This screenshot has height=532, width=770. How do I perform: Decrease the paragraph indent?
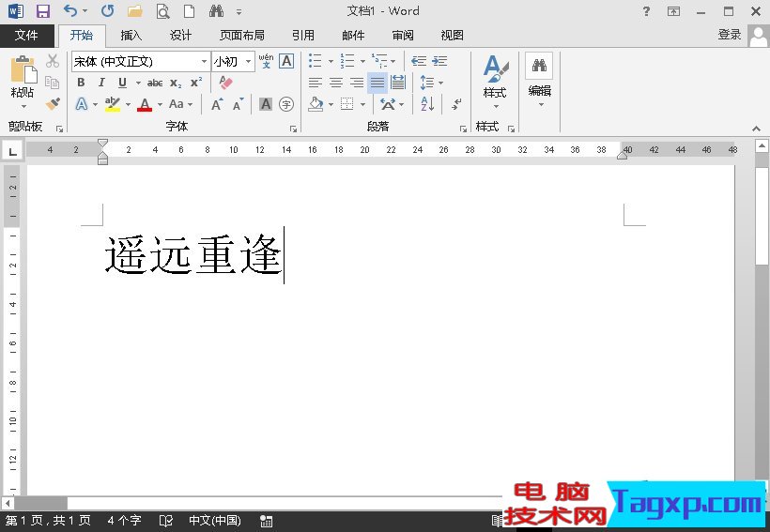pos(419,61)
